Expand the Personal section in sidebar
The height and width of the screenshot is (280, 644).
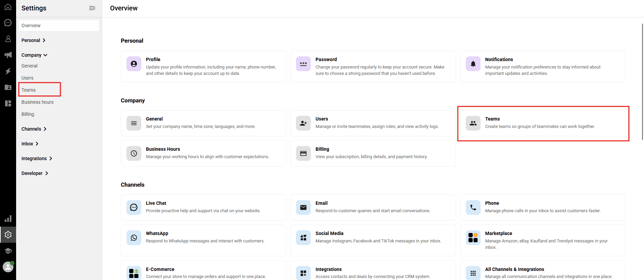point(34,40)
